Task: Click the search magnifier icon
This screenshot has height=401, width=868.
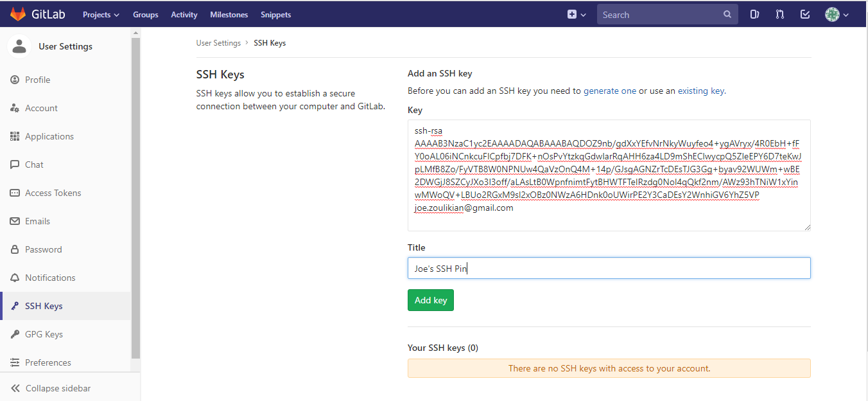Action: coord(727,14)
